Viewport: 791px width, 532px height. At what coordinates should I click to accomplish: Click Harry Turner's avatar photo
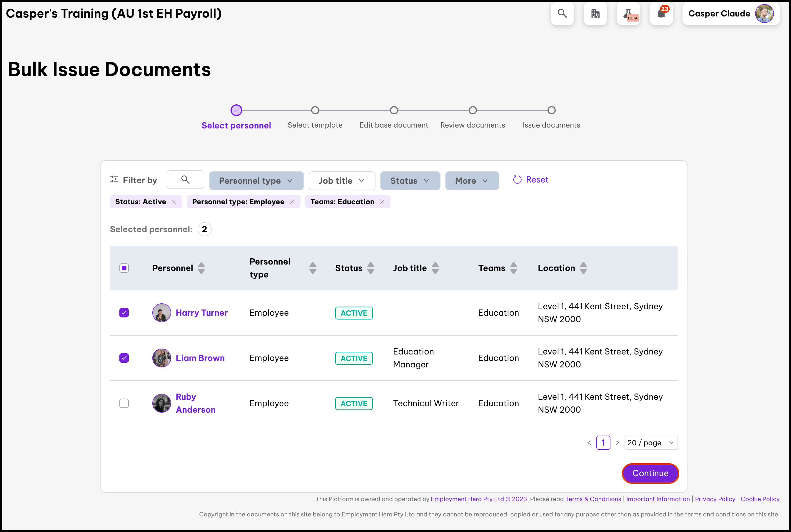[x=161, y=313]
